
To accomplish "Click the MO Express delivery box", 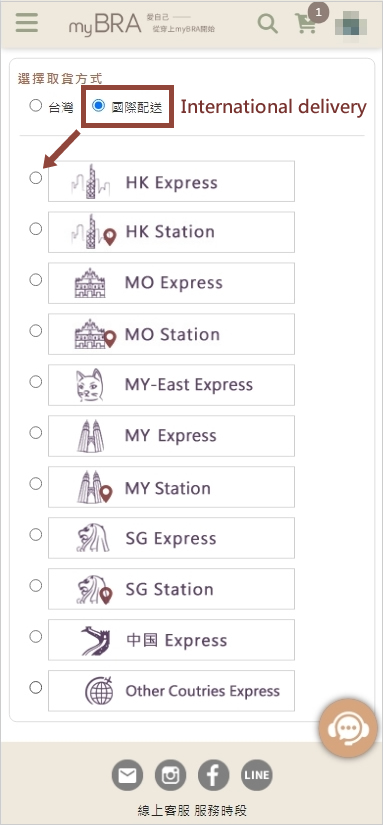I will 172,283.
